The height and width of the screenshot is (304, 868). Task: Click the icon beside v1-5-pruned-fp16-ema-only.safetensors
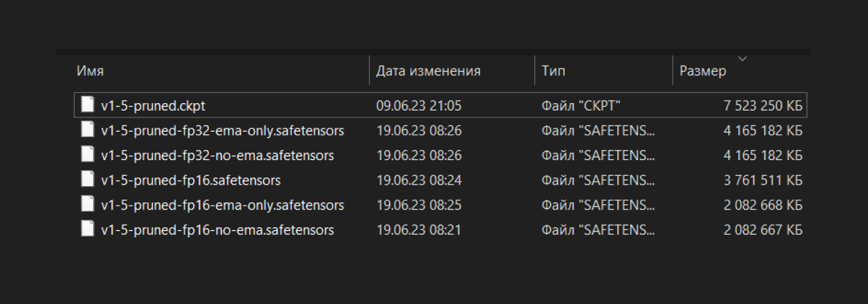87,204
